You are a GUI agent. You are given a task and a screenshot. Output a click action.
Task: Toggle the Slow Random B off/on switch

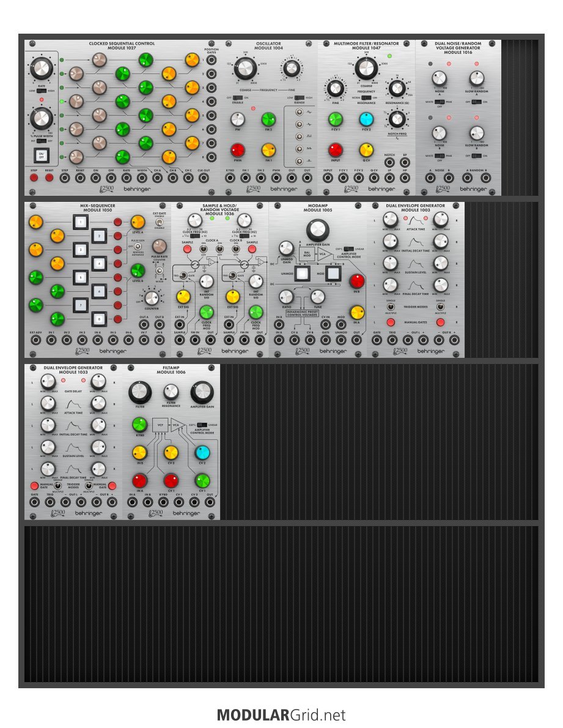(476, 156)
